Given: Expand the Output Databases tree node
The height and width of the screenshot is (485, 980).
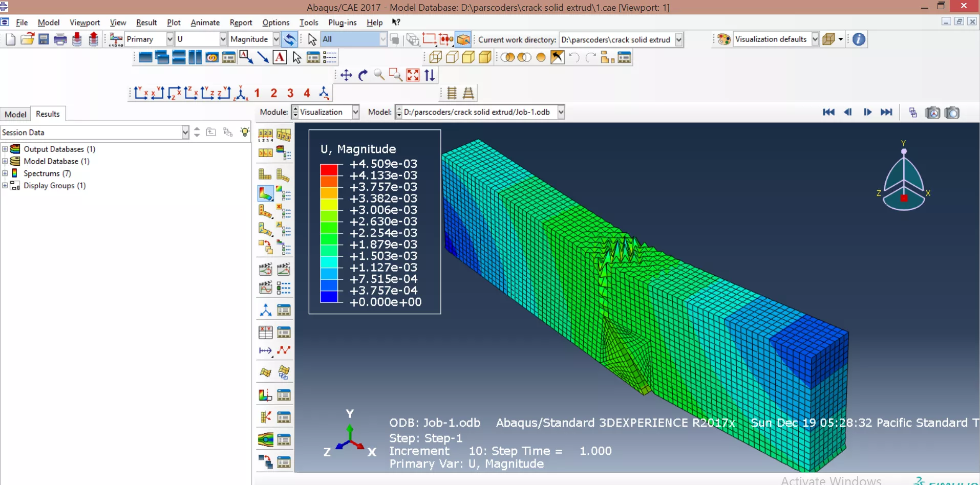Looking at the screenshot, I should (x=5, y=149).
